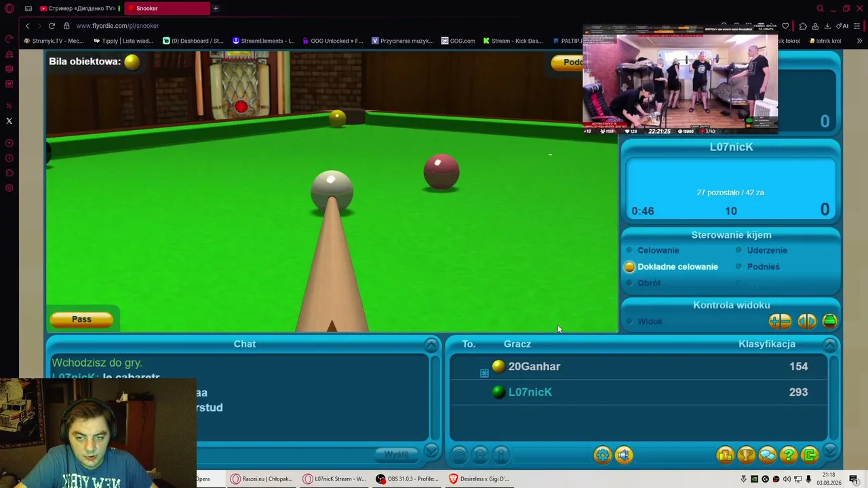Click the disabled block-player icon
This screenshot has height=488, width=868.
[x=459, y=455]
